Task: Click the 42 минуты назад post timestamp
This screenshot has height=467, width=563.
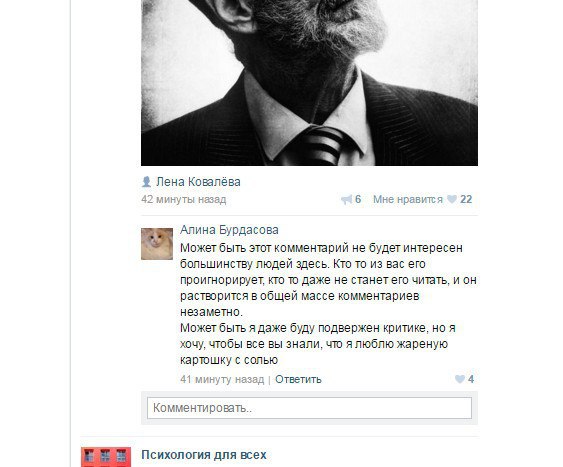Action: (184, 199)
